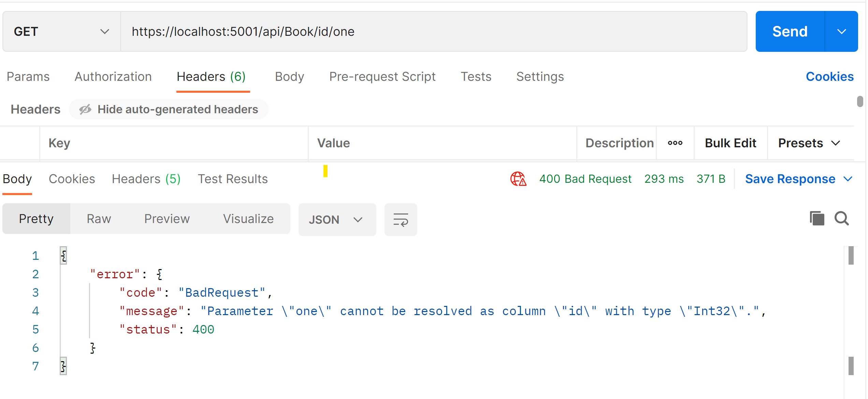The image size is (868, 399).
Task: Click the line-wrap formatting icon beside JSON
Action: click(401, 220)
